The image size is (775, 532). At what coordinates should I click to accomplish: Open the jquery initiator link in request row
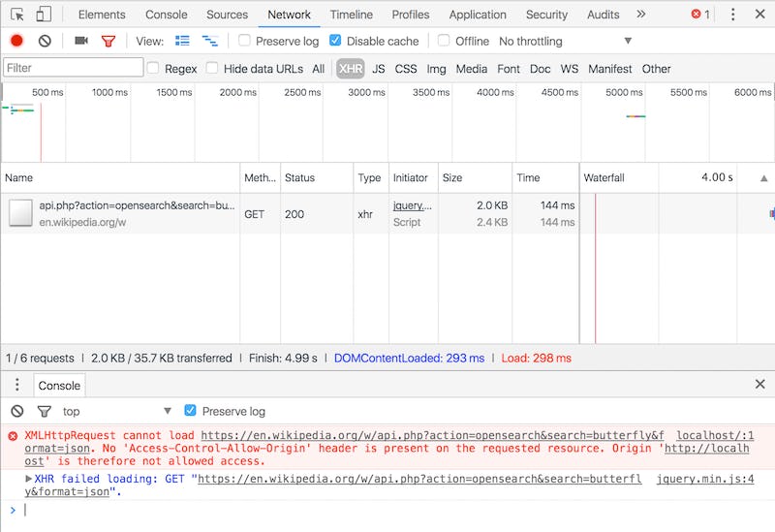click(x=413, y=205)
